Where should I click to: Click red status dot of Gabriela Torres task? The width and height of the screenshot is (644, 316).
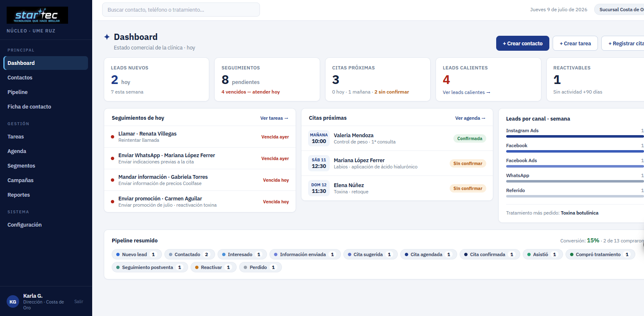[113, 180]
